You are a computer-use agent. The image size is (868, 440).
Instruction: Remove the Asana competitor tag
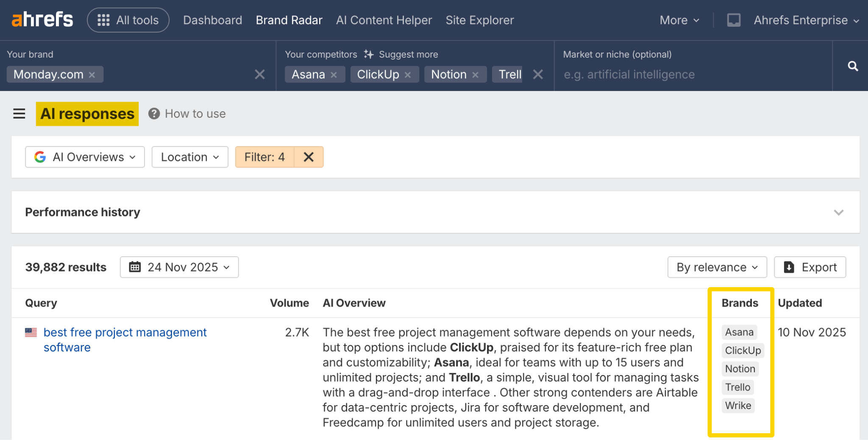point(334,75)
